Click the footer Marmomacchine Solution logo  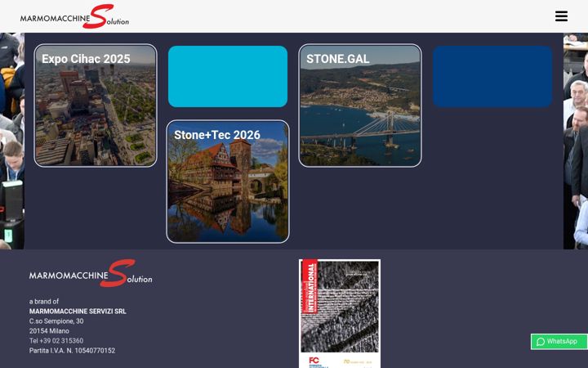point(91,273)
